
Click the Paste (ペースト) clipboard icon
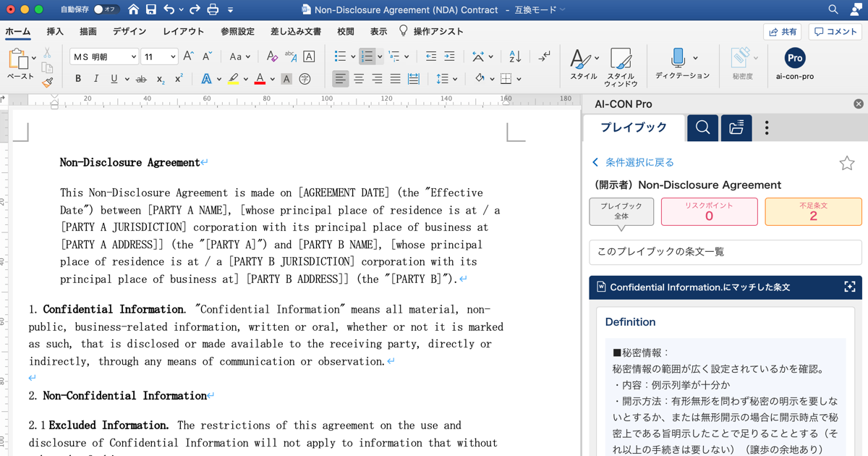click(x=19, y=59)
